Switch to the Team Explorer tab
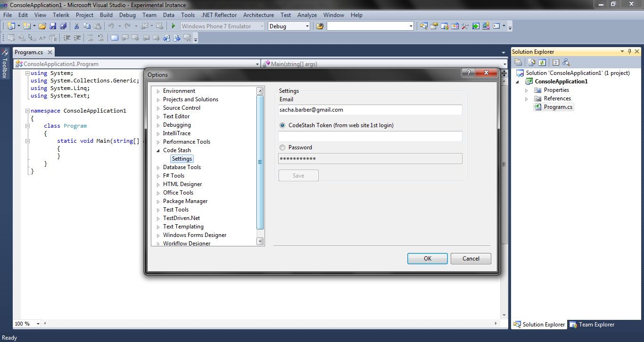The image size is (644, 342). point(592,325)
